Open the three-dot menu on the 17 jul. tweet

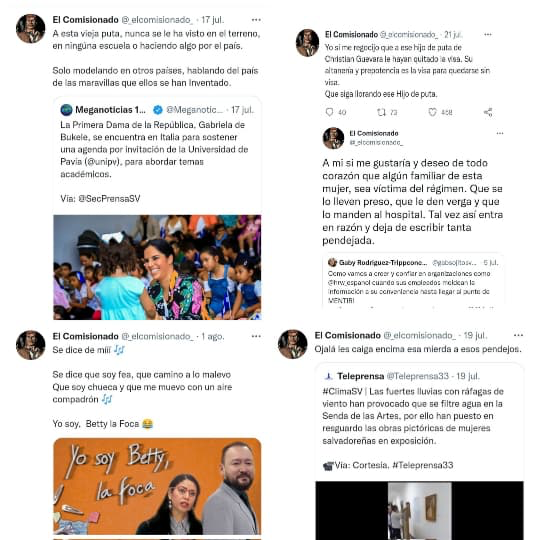pos(256,20)
